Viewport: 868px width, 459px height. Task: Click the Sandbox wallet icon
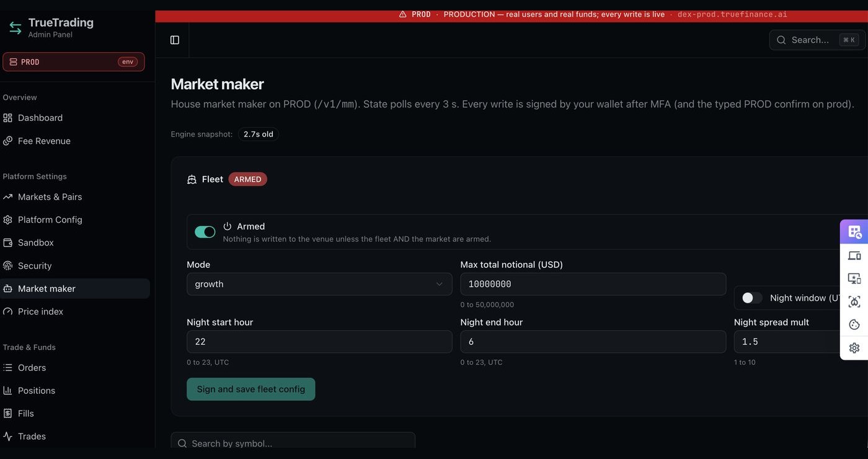[x=7, y=243]
